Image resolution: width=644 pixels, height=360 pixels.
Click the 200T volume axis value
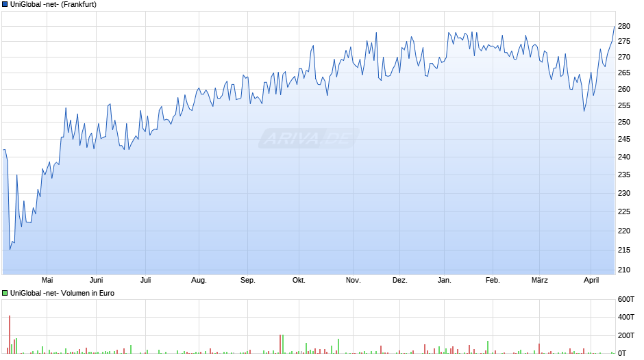(626, 335)
